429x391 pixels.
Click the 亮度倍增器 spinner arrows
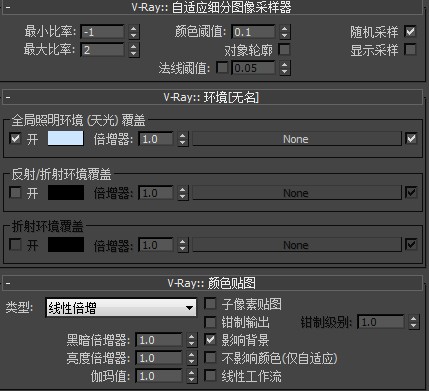click(x=191, y=358)
